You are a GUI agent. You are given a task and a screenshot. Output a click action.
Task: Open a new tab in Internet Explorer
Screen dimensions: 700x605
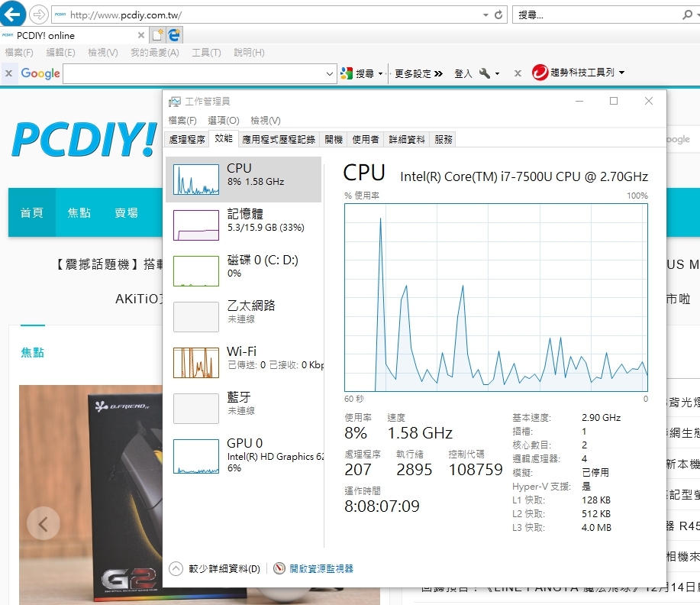(157, 35)
